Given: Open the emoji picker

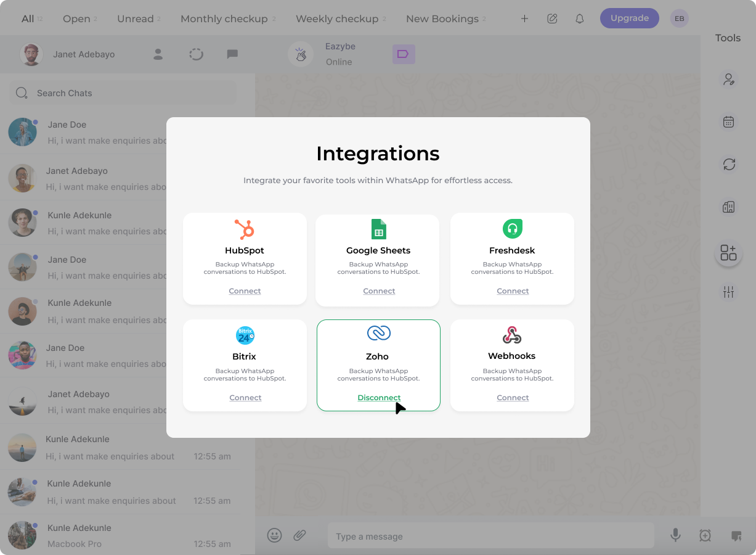Looking at the screenshot, I should pos(274,535).
